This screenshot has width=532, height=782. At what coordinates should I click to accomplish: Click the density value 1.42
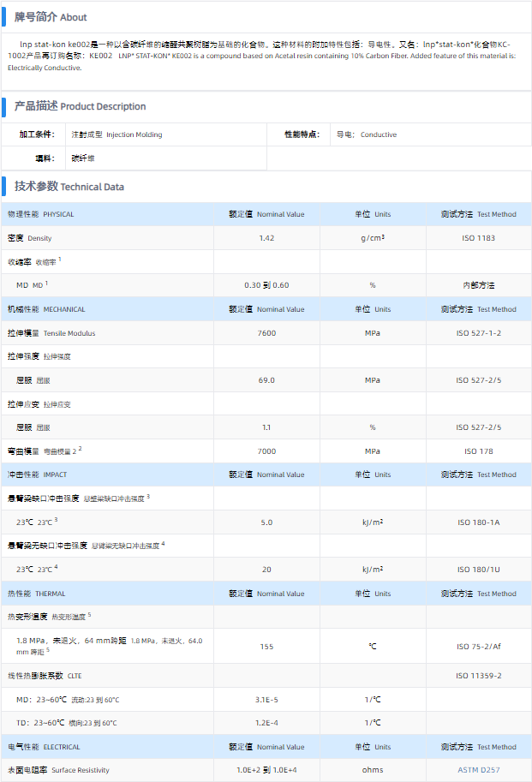(x=266, y=238)
